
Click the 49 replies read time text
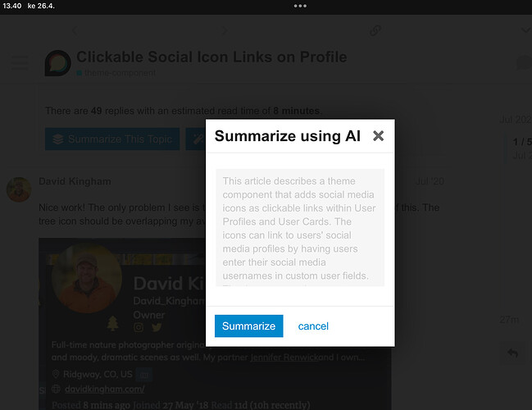pyautogui.click(x=184, y=111)
